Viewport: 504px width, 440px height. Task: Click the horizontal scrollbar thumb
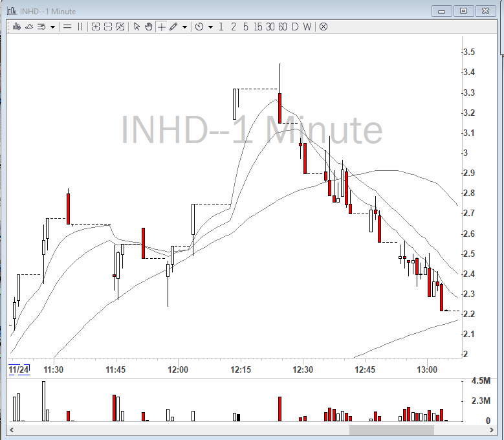point(391,430)
